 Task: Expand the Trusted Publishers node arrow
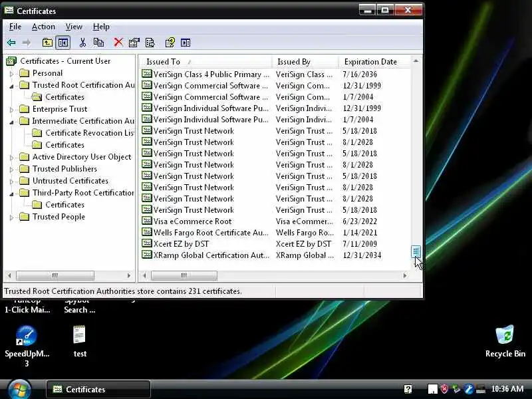(11, 170)
